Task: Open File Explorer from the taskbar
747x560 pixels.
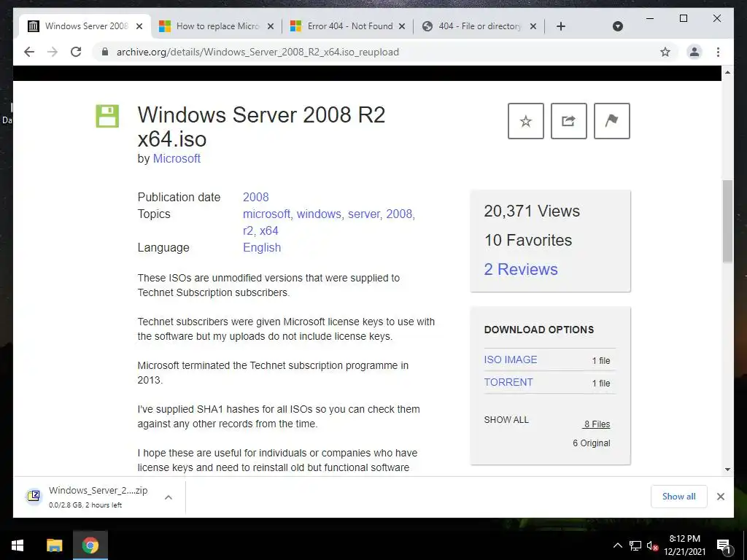Action: point(54,545)
